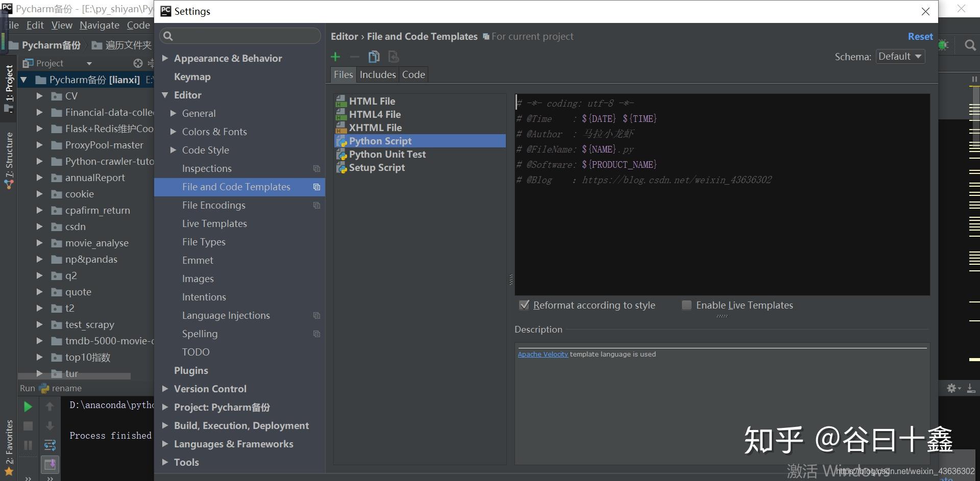Open the Navigate menu
This screenshot has width=980, height=481.
click(100, 25)
